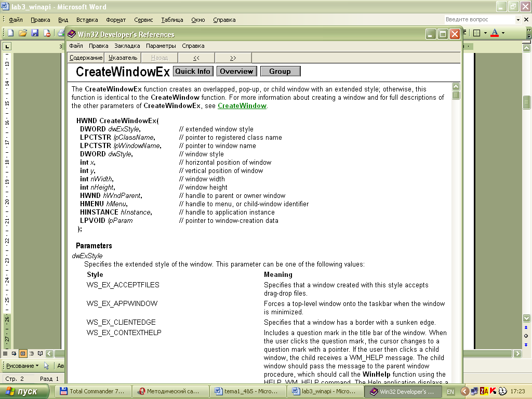Open Параметры menu in help window
Image resolution: width=532 pixels, height=399 pixels.
[x=161, y=46]
